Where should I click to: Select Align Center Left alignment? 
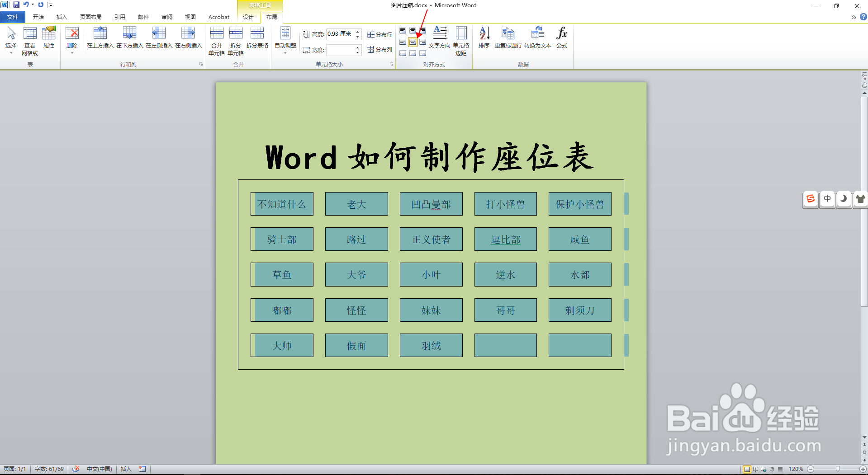(x=403, y=42)
